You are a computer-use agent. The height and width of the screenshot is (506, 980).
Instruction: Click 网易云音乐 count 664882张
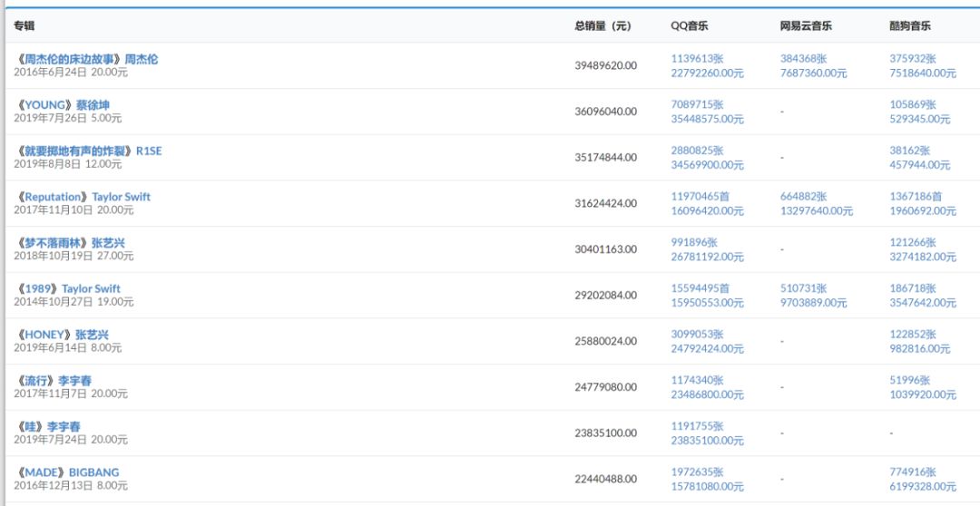804,196
